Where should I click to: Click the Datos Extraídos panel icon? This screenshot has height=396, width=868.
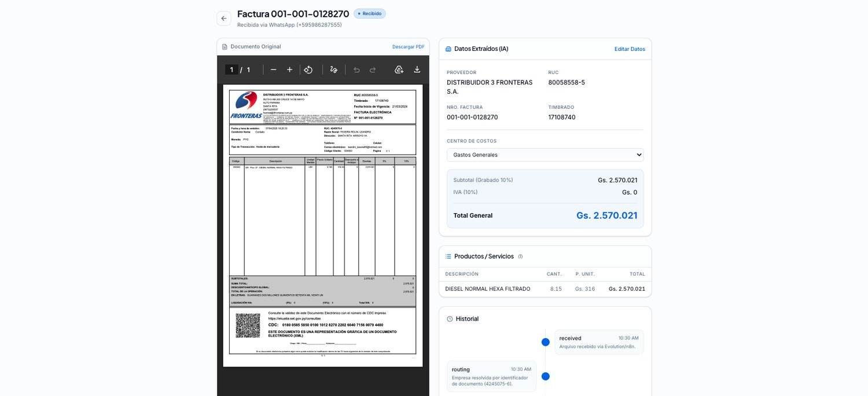pyautogui.click(x=448, y=49)
